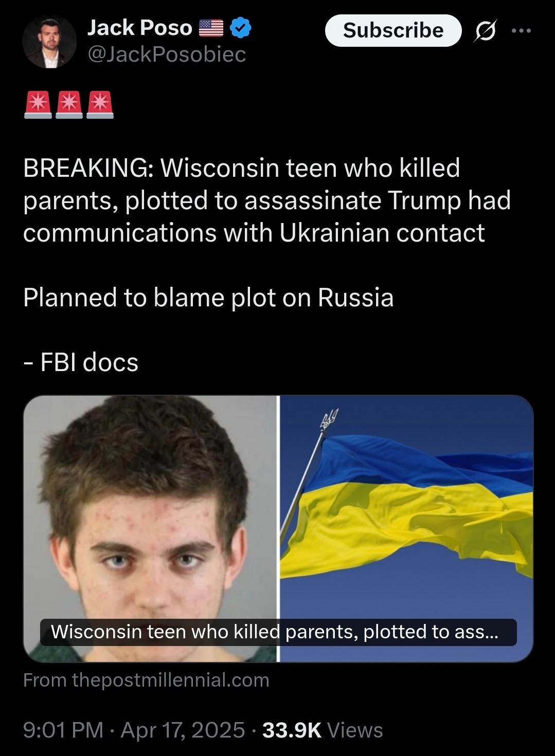Open the @JackPosobiec handle
Screen dimensions: 555x756
click(x=167, y=54)
